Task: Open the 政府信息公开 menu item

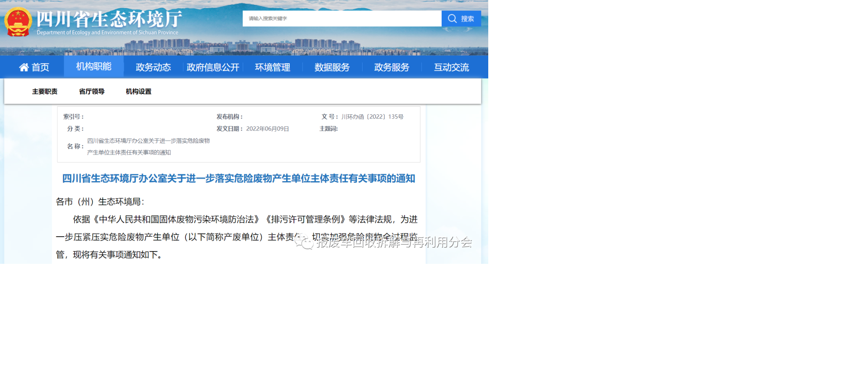Action: (x=213, y=67)
